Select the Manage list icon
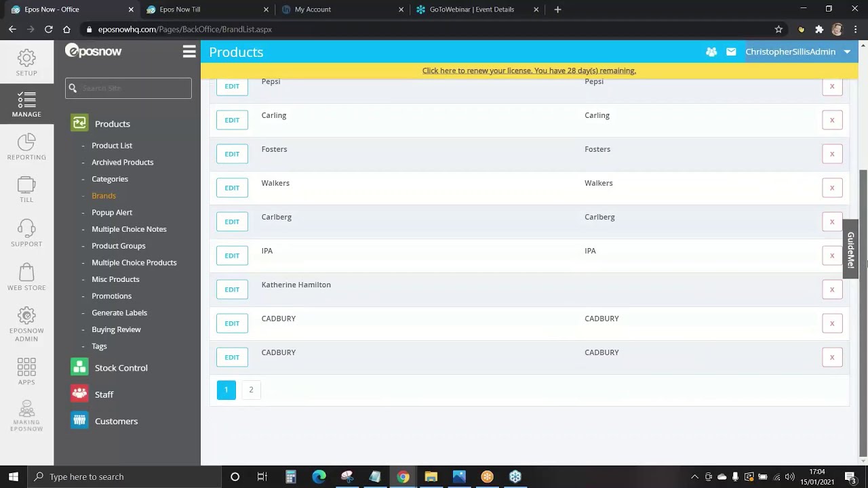The height and width of the screenshot is (488, 868). coord(26,104)
